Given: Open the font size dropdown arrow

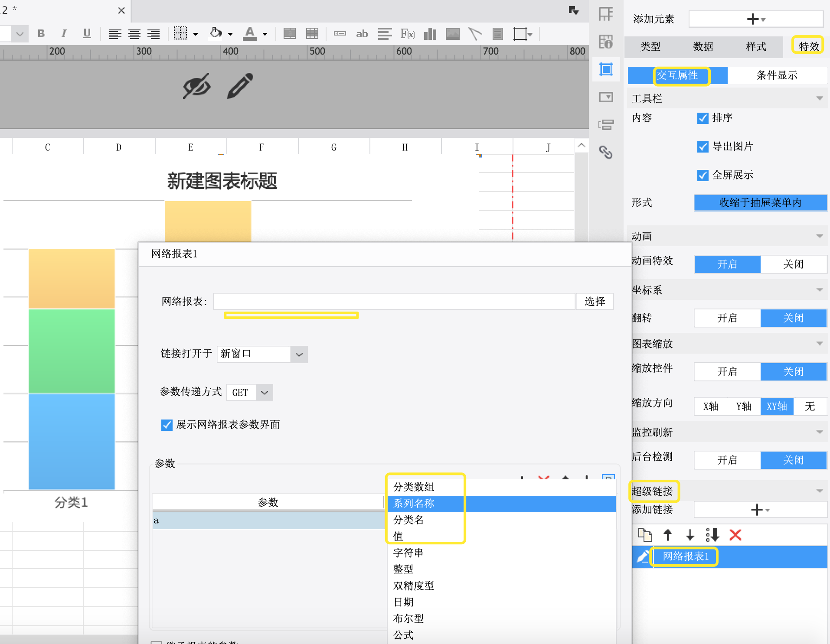Looking at the screenshot, I should click(20, 33).
